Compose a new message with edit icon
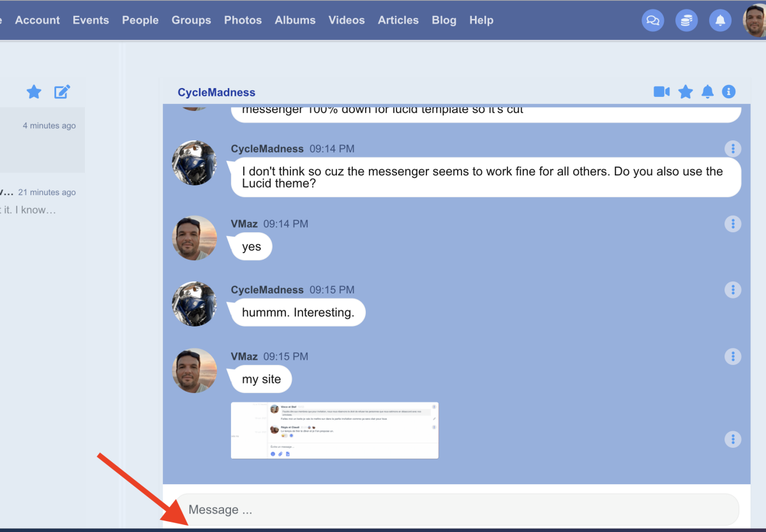This screenshot has width=766, height=532. click(61, 92)
